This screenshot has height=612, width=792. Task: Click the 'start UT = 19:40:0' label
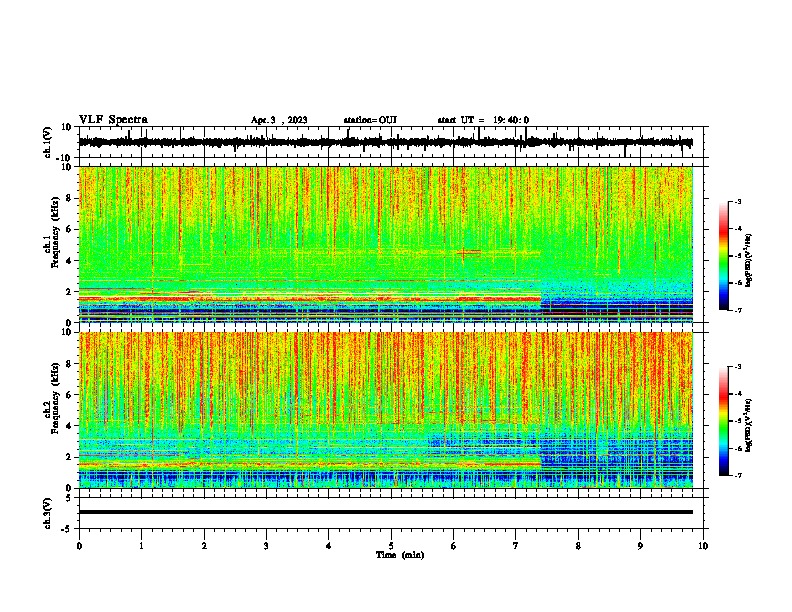coord(483,120)
